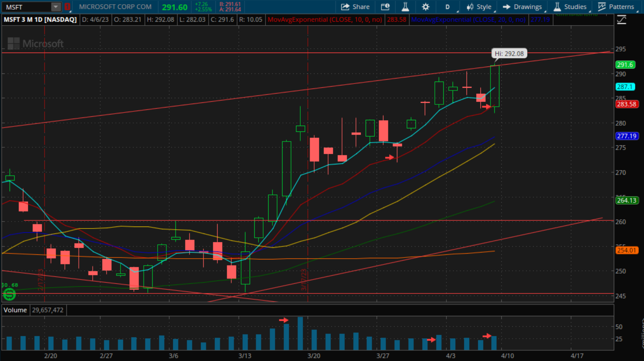644x361 pixels.
Task: Click the 4/10 date on the time axis
Action: tap(507, 356)
